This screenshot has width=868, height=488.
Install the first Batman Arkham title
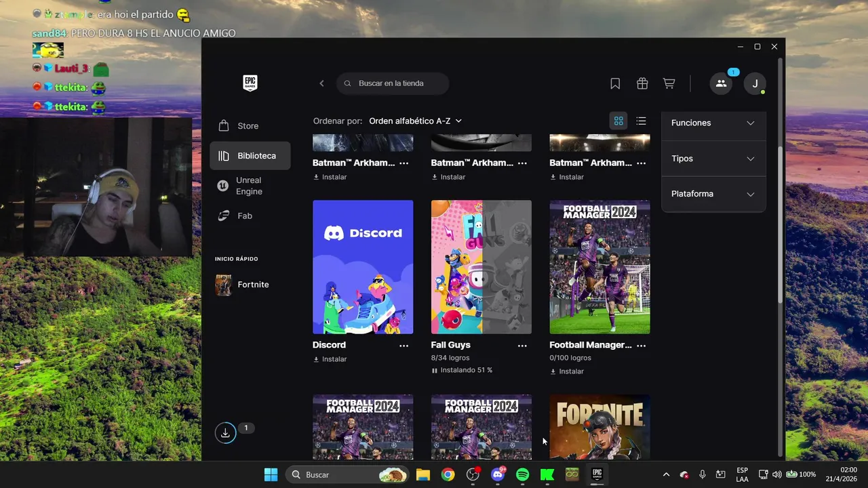pos(330,177)
